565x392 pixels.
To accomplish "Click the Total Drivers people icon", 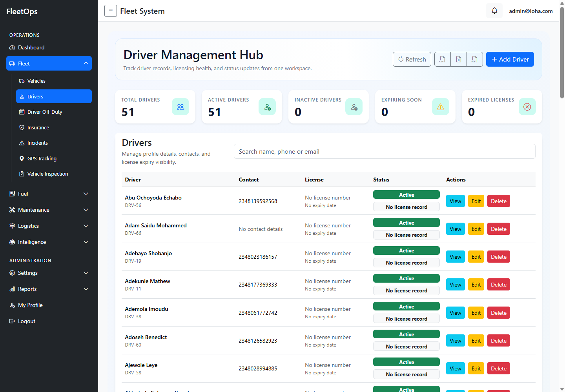I will 180,107.
